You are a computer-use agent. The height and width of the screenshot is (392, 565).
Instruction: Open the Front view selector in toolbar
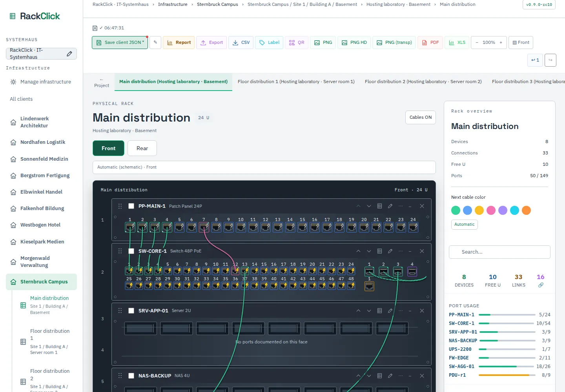pos(521,42)
